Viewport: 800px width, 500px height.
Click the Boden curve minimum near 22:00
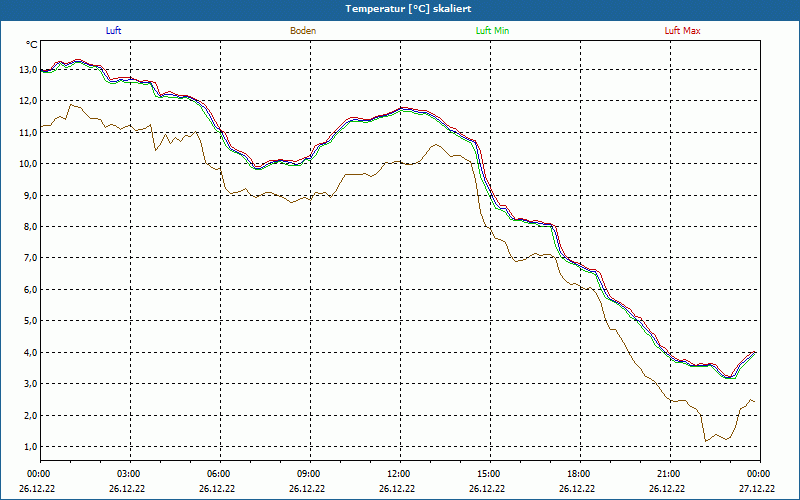(706, 441)
